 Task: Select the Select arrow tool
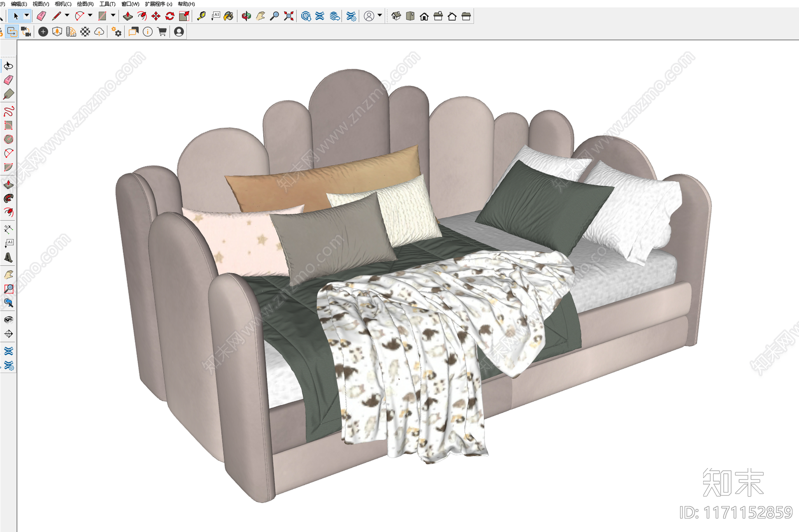coord(16,16)
